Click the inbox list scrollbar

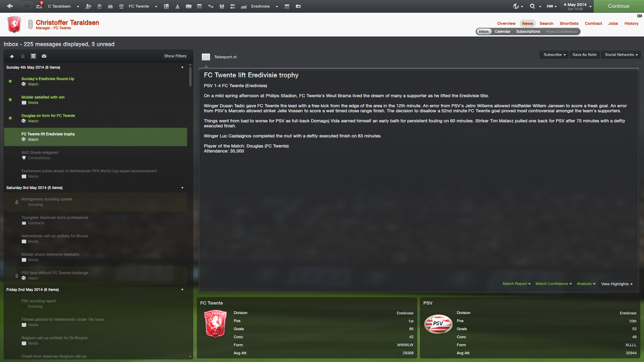point(190,77)
